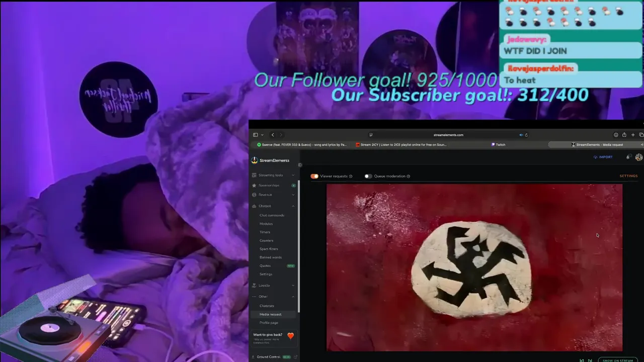Open Spam filters

tap(269, 249)
